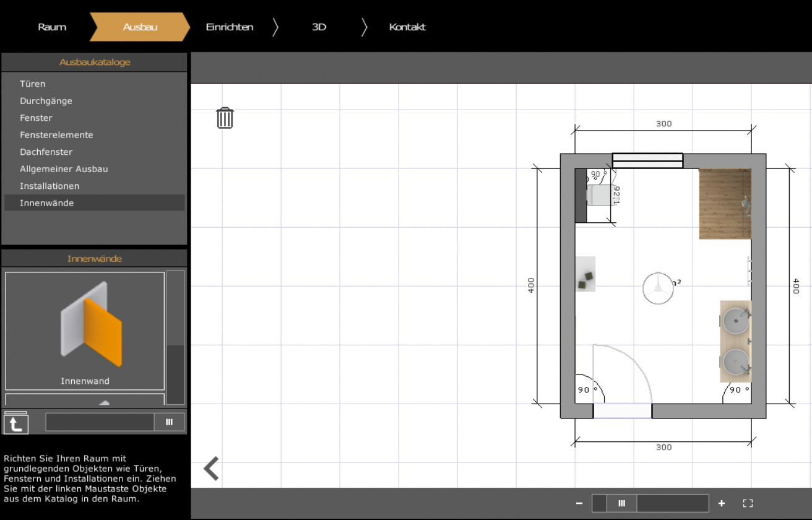812x520 pixels.
Task: Select the Innenwand catalog thumbnail
Action: click(85, 331)
